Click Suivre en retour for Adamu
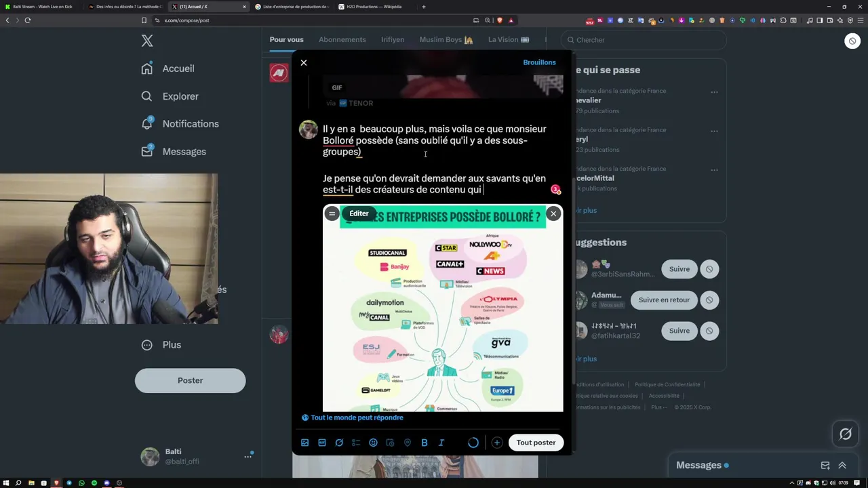The image size is (868, 488). pos(664,300)
